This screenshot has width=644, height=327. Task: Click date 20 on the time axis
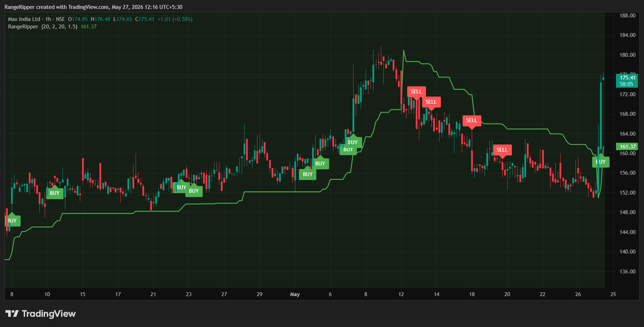click(x=507, y=295)
